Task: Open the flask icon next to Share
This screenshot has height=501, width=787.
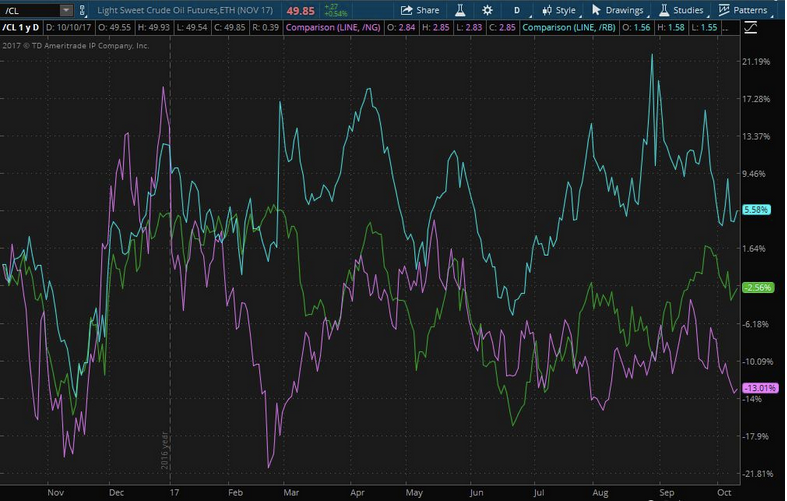Action: click(x=460, y=10)
